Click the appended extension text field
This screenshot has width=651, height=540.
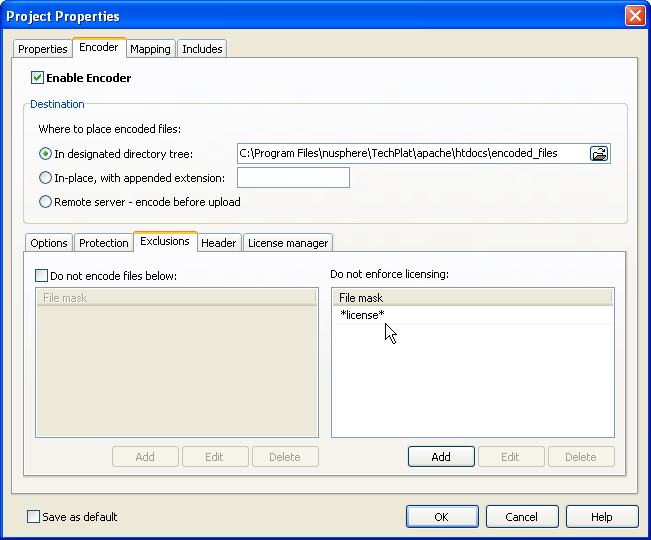[x=293, y=178]
